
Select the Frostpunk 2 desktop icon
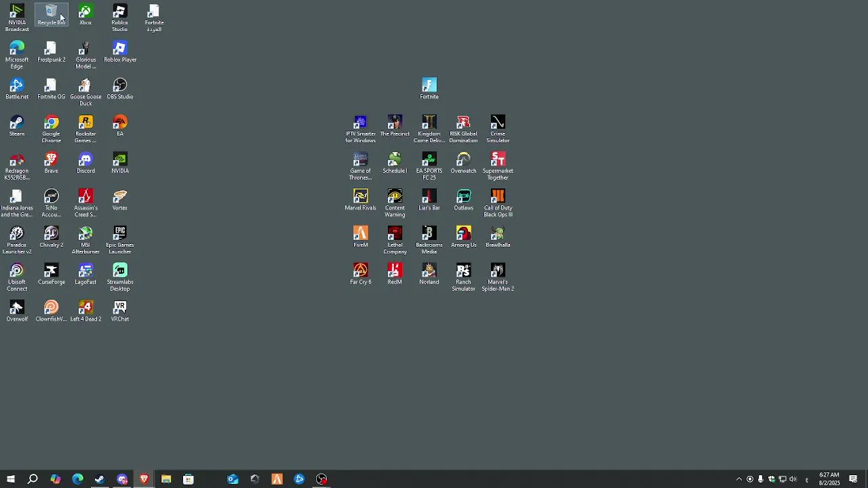52,52
